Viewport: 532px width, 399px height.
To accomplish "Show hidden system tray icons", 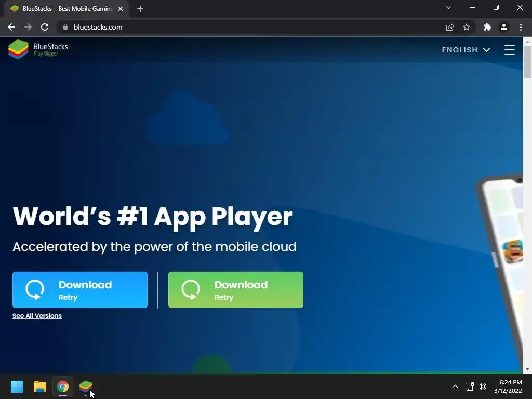I will pos(455,387).
